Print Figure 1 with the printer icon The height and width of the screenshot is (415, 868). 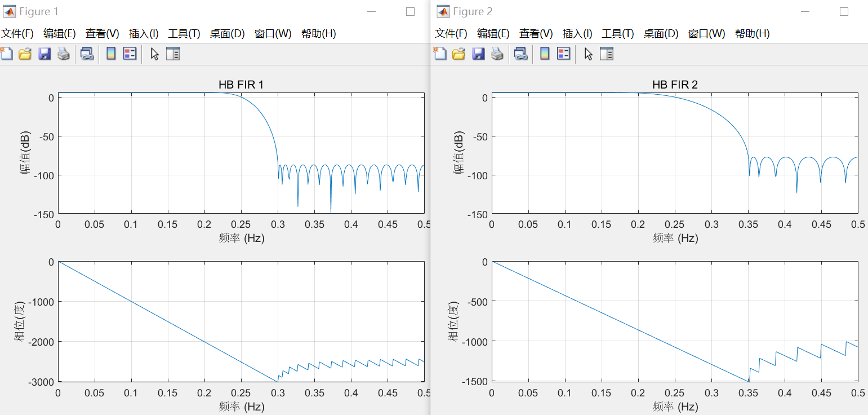coord(63,54)
